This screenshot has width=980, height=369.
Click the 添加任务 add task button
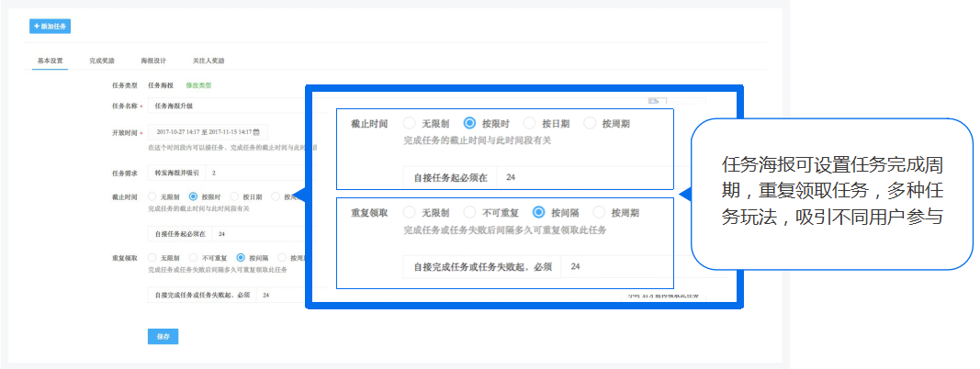click(51, 27)
